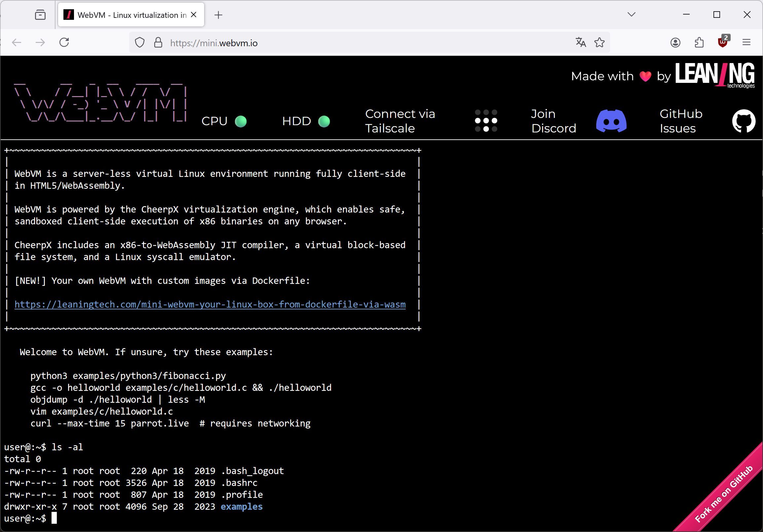Click the Leaning Technologies logo
The image size is (763, 532).
tap(715, 75)
